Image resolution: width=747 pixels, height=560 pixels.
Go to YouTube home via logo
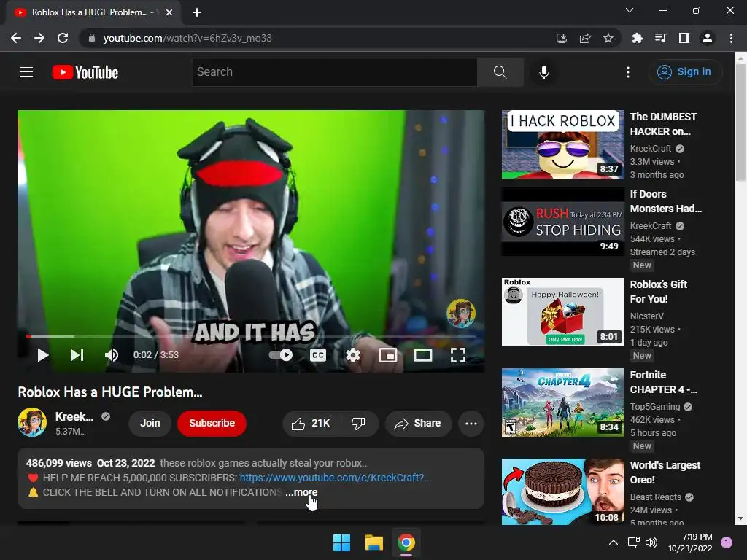point(85,72)
